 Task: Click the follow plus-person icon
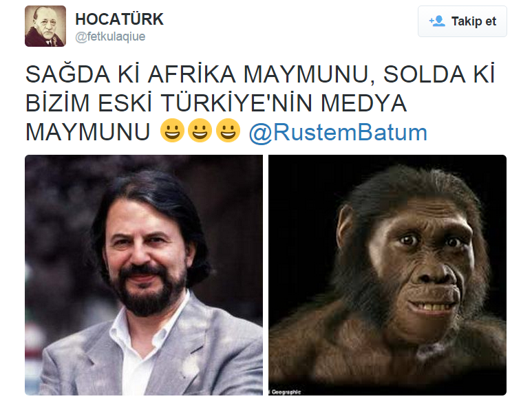pos(437,21)
